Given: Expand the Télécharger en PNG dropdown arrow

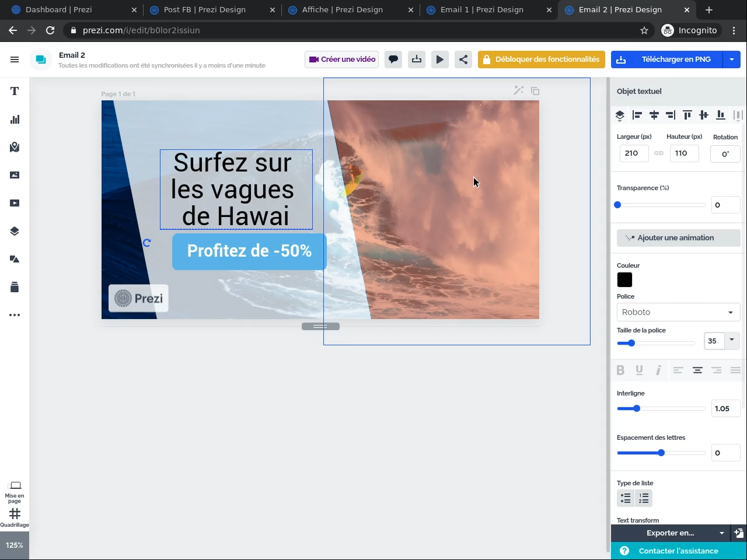Looking at the screenshot, I should pyautogui.click(x=732, y=60).
